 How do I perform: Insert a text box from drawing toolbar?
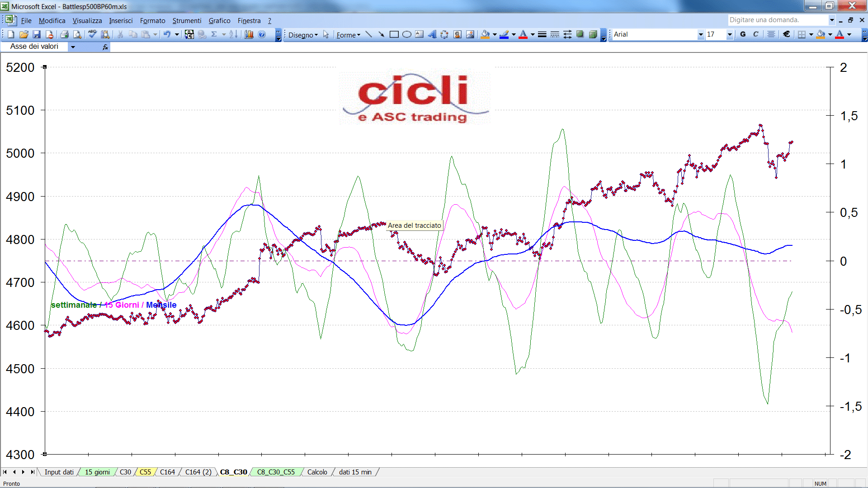tap(419, 34)
